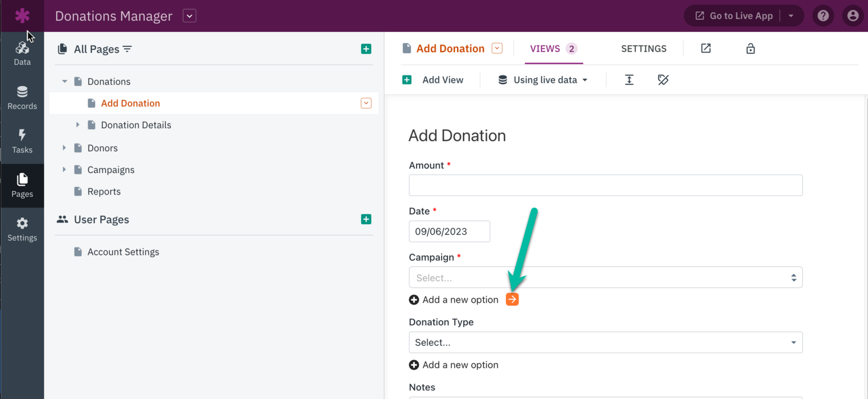Collapse the Donations page tree
The height and width of the screenshot is (399, 868).
point(65,82)
